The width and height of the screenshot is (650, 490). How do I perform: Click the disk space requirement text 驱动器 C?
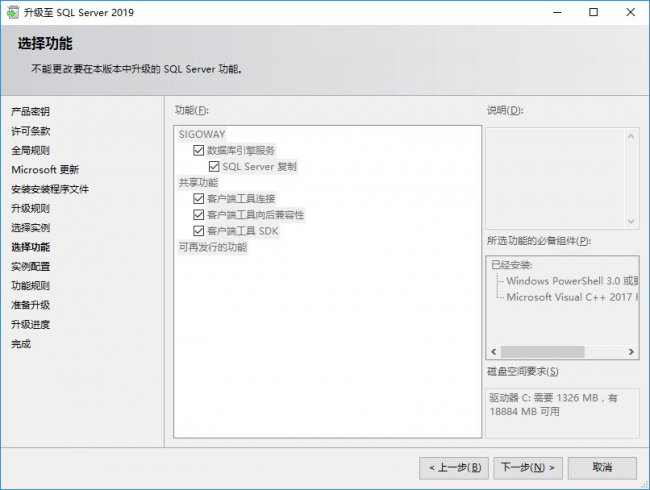coord(553,405)
